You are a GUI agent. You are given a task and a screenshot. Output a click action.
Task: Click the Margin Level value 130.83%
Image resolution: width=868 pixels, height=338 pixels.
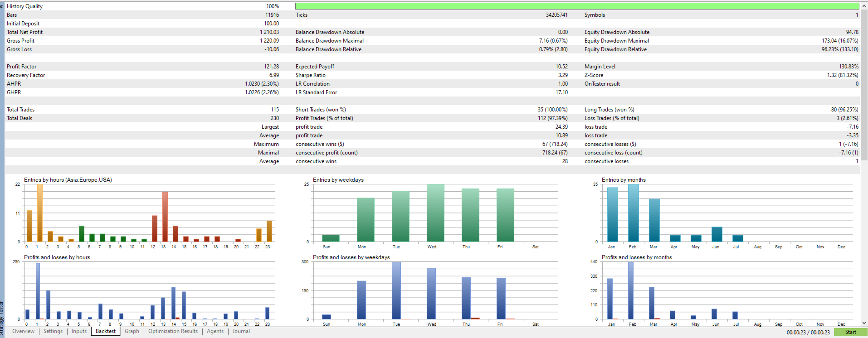tap(848, 67)
